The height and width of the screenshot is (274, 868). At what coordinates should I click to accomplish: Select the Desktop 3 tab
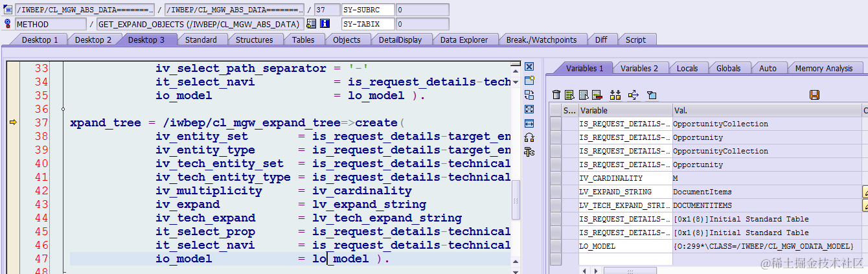point(146,40)
